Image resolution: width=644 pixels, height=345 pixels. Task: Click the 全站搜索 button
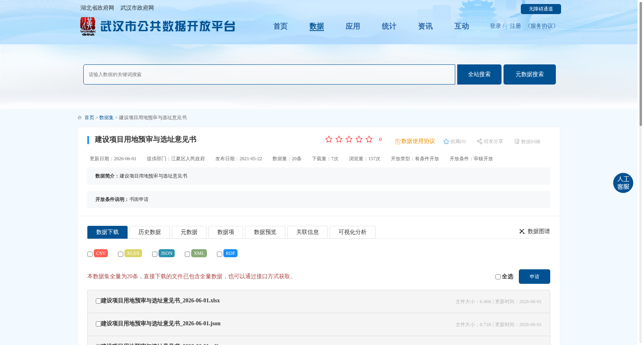tap(479, 74)
